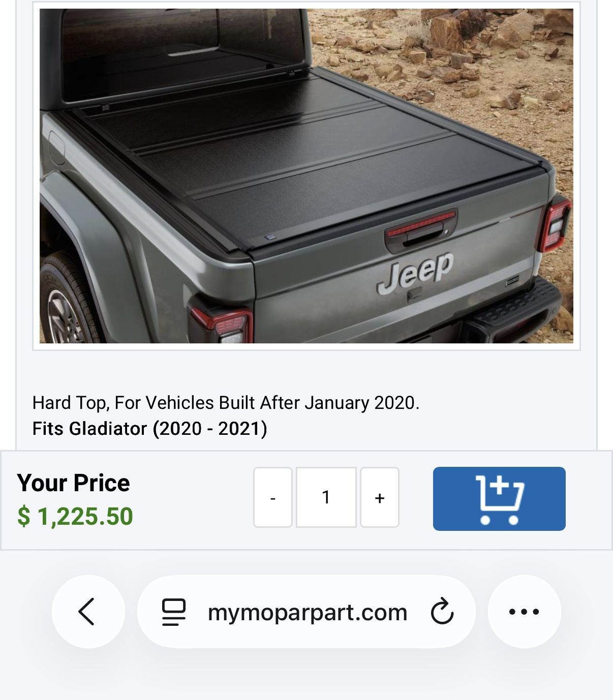Viewport: 613px width, 700px height.
Task: Click the $ 1,225.50 price
Action: [x=75, y=516]
